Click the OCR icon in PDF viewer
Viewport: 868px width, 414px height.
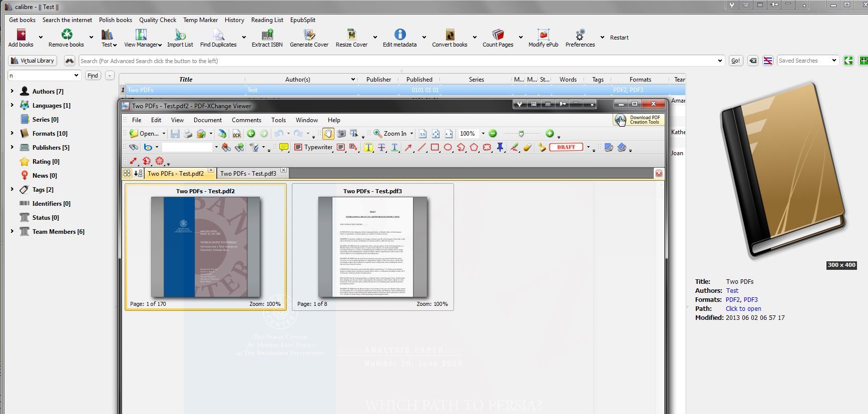[237, 134]
